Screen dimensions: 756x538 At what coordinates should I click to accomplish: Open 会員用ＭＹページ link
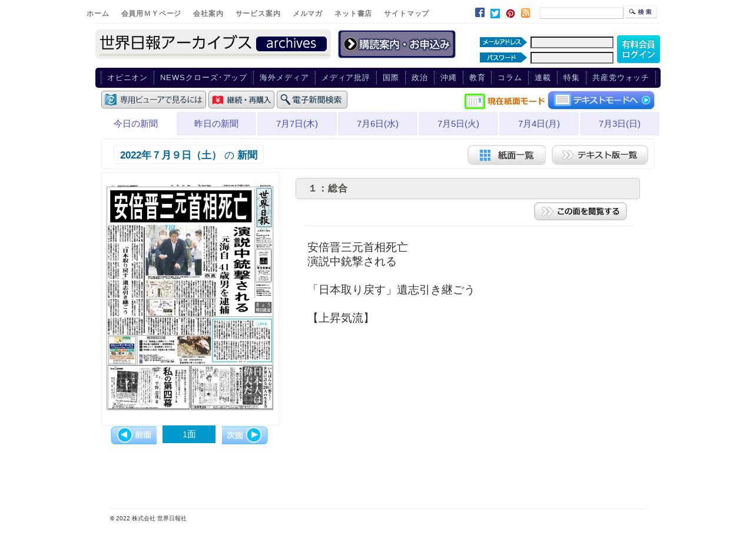pyautogui.click(x=151, y=14)
